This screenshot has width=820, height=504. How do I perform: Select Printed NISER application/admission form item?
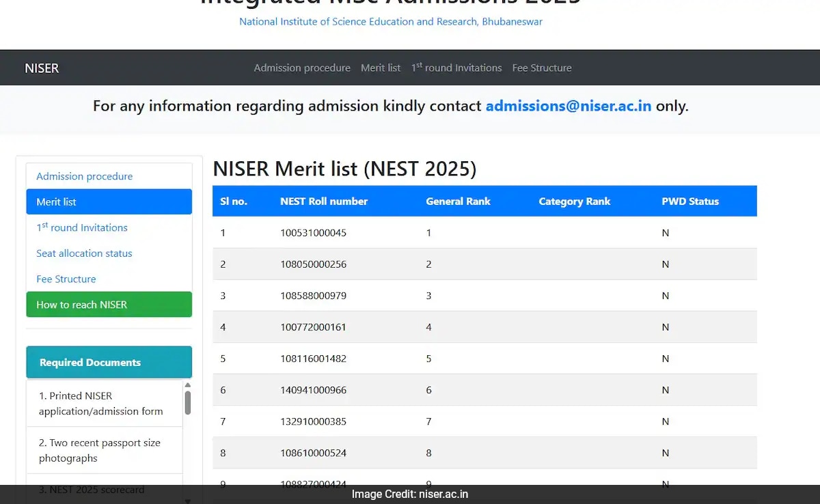tap(105, 404)
